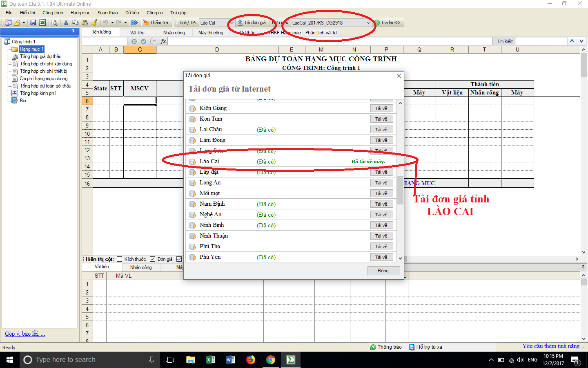Open the dropdown arrow beside the open-folder icon
The height and width of the screenshot is (368, 588).
(24, 23)
